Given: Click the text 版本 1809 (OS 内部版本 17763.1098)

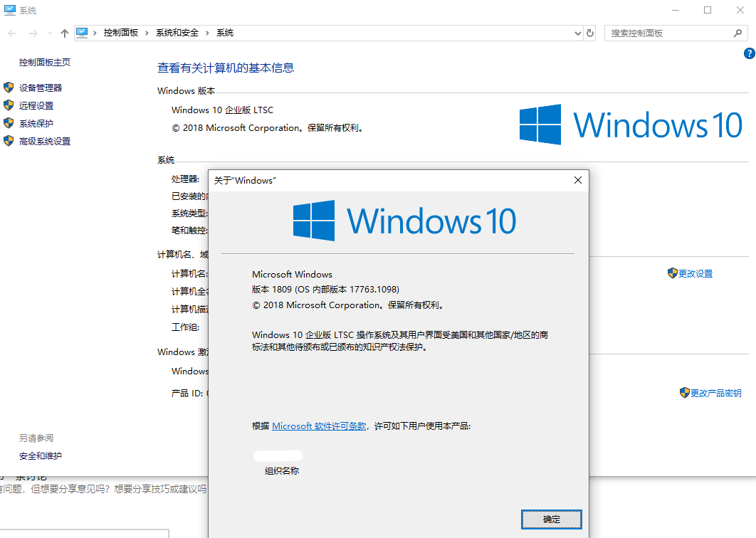Looking at the screenshot, I should point(325,289).
